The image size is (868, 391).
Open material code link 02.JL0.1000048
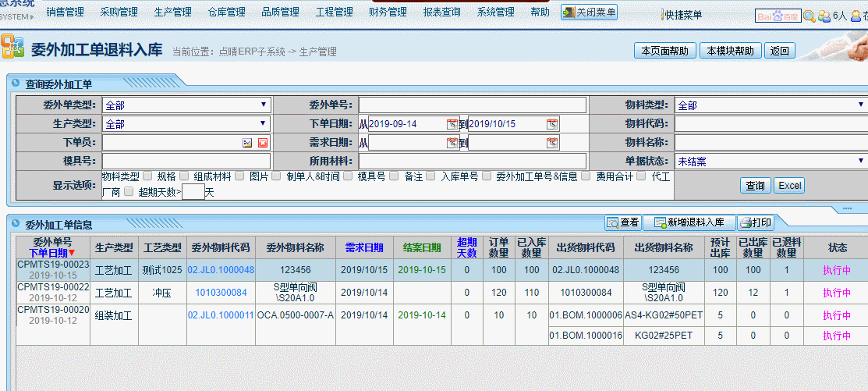pyautogui.click(x=221, y=270)
